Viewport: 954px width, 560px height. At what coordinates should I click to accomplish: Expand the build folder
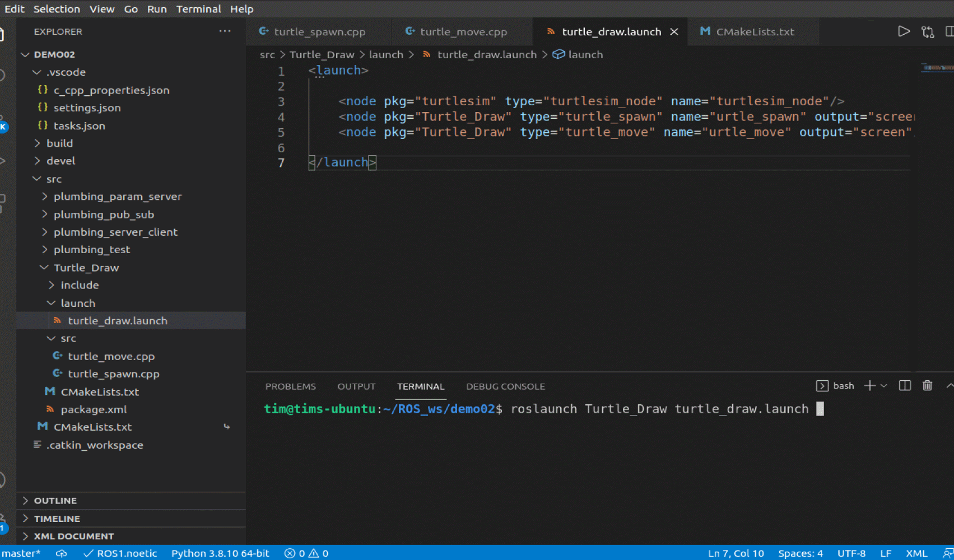pyautogui.click(x=59, y=143)
